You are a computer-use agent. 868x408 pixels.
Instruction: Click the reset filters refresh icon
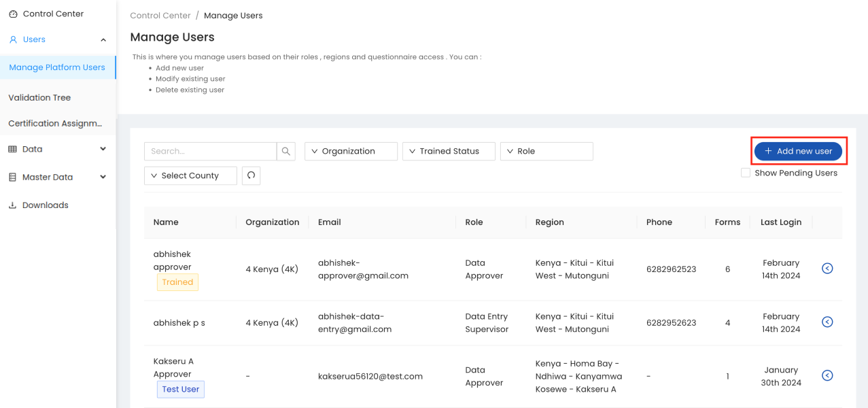click(x=251, y=175)
